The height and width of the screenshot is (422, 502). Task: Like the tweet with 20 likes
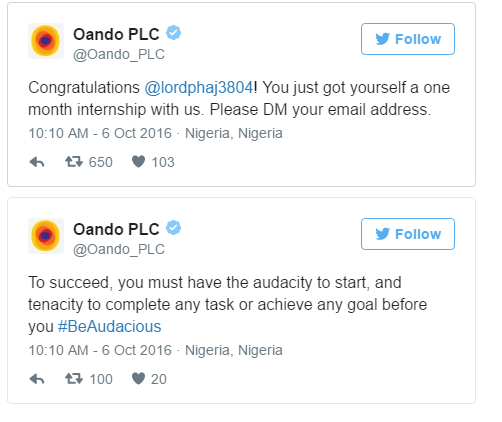(x=138, y=379)
